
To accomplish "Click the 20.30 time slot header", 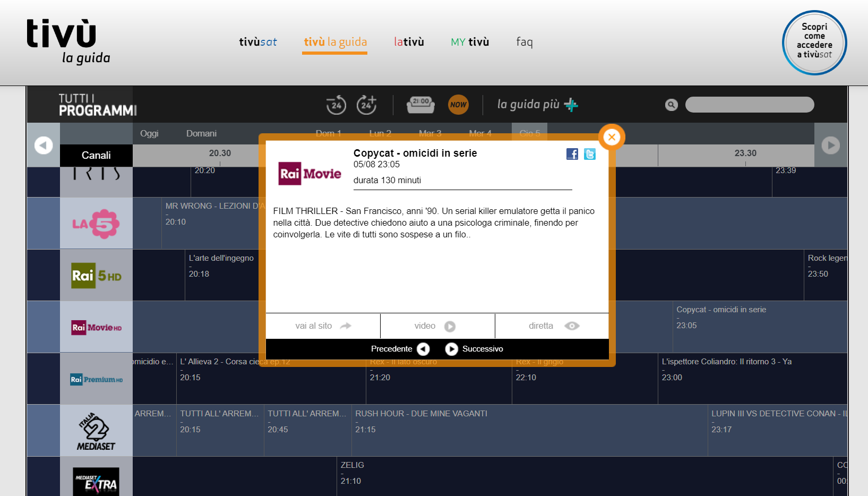I will click(220, 153).
